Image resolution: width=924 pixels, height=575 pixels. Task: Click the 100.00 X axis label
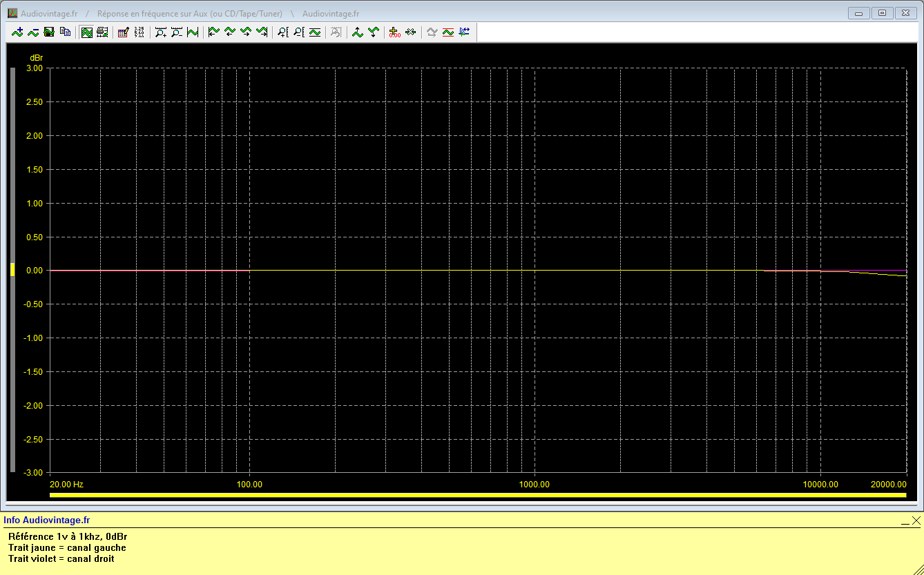(249, 484)
